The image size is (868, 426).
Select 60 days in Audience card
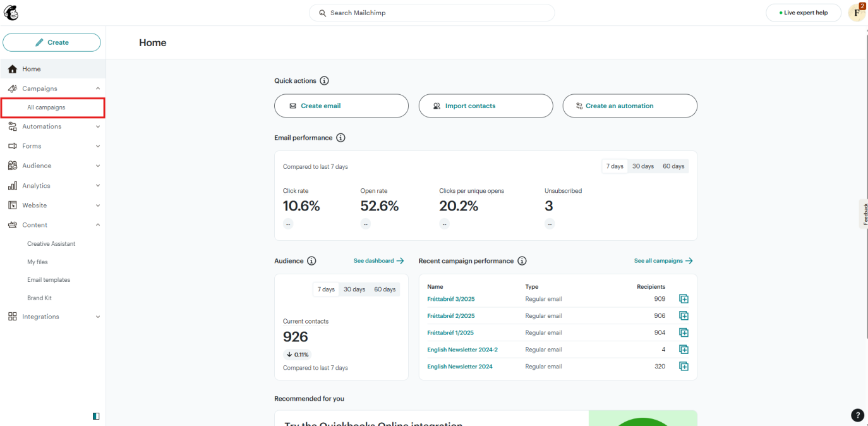tap(385, 289)
